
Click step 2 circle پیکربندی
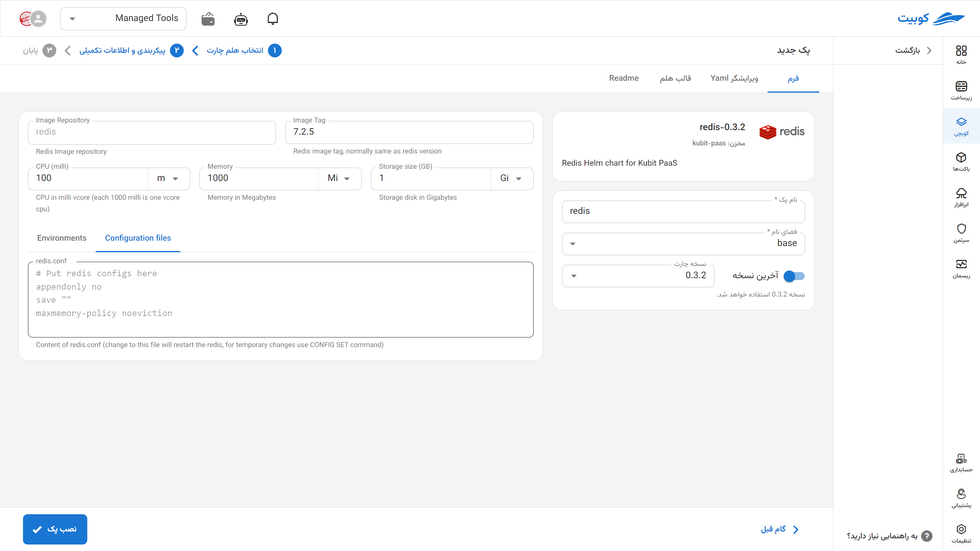(176, 51)
